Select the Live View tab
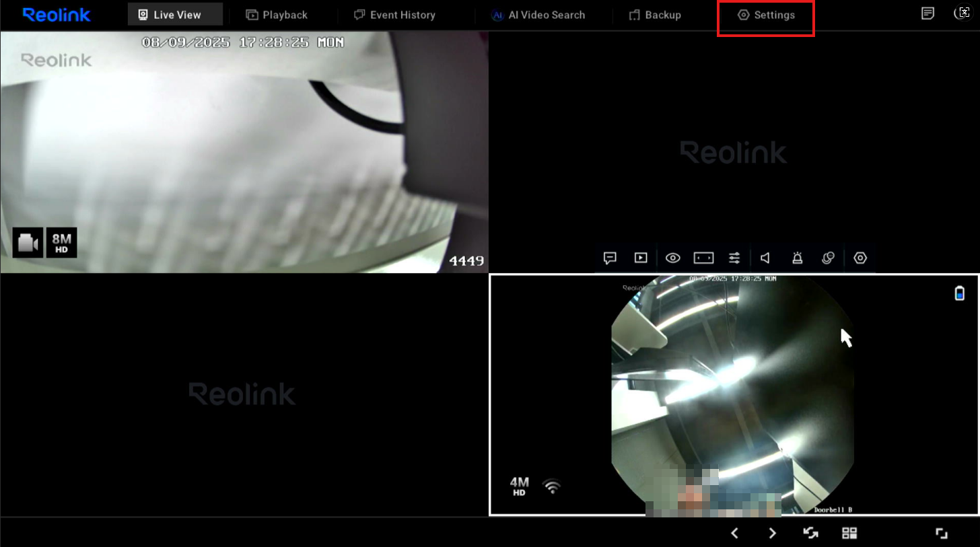 [169, 15]
